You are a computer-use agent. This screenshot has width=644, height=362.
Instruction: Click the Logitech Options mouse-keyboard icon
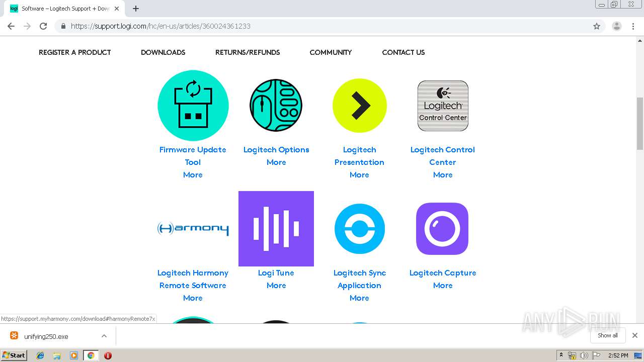point(276,106)
